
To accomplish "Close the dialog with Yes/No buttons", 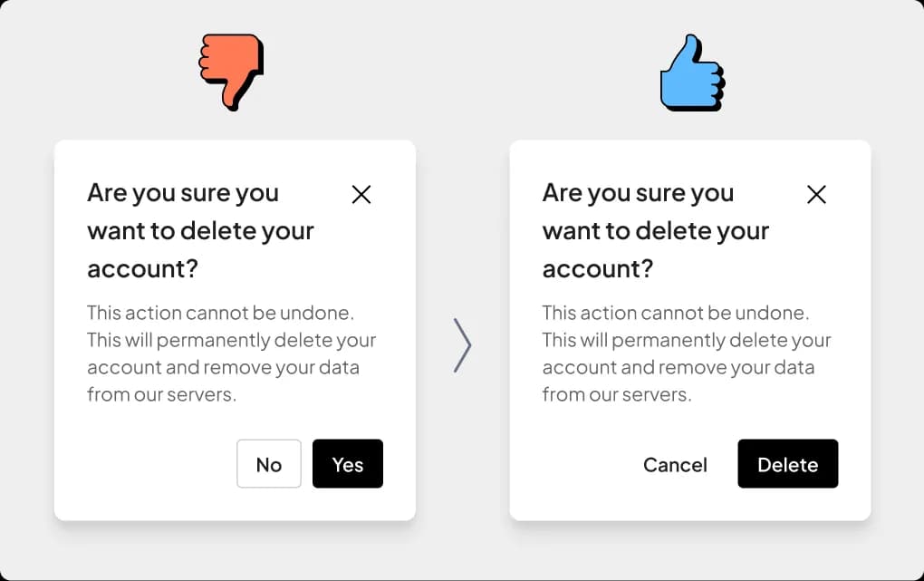I will click(x=361, y=194).
